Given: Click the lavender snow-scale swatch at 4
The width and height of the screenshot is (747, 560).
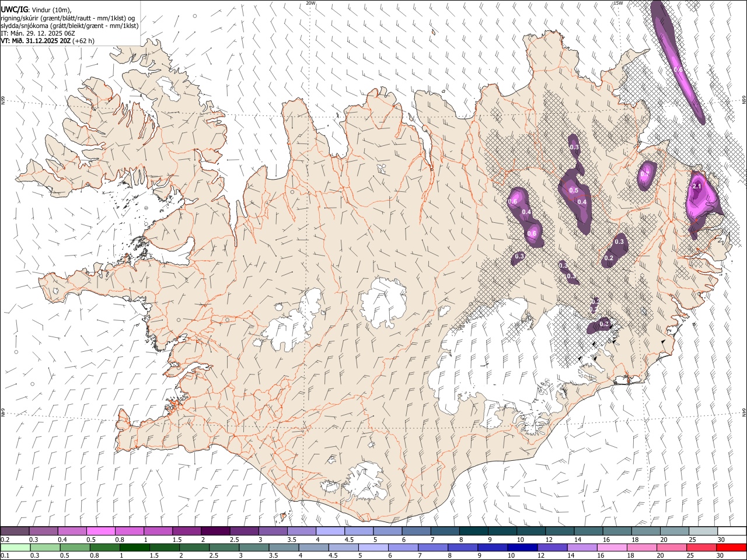Looking at the screenshot, I should (330, 531).
